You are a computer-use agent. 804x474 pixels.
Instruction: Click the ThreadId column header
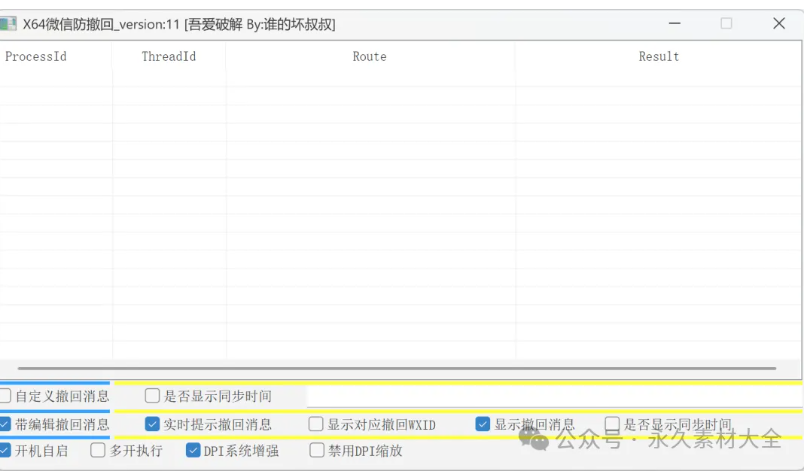[169, 56]
